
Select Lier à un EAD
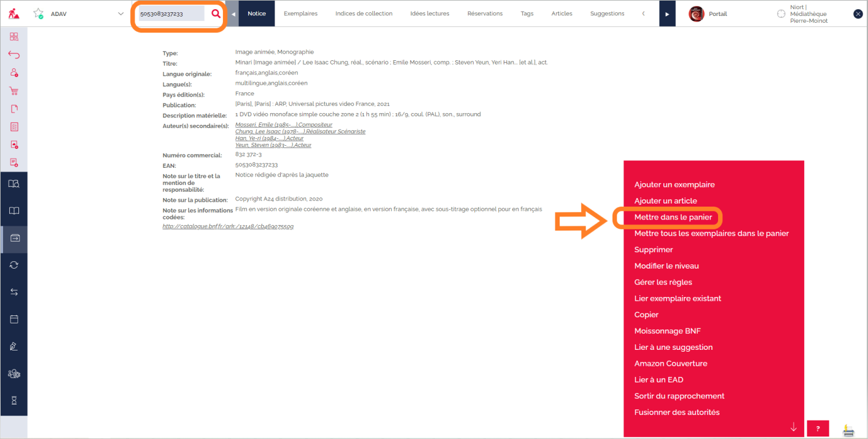click(x=659, y=380)
